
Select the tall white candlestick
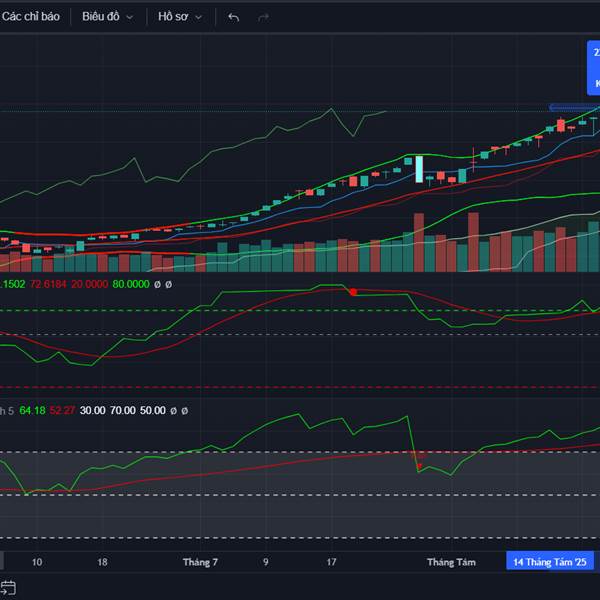pyautogui.click(x=419, y=169)
